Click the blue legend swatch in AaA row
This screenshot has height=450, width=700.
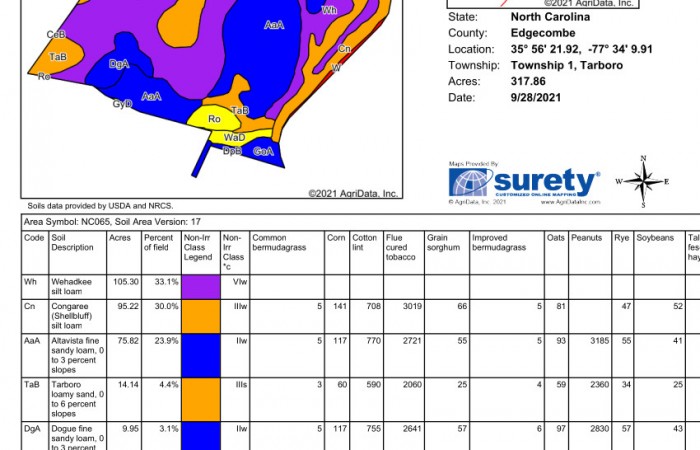click(201, 356)
